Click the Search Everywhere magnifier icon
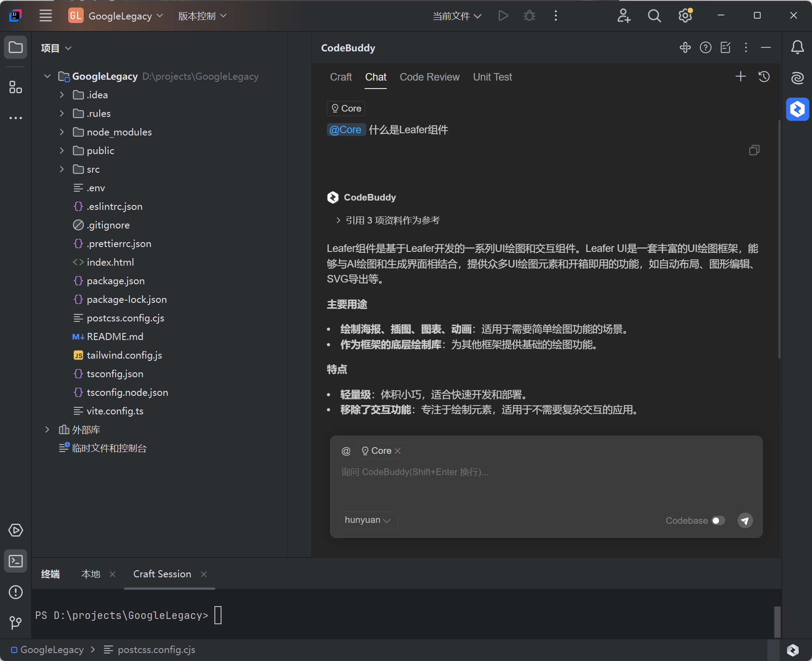812x661 pixels. pyautogui.click(x=654, y=16)
